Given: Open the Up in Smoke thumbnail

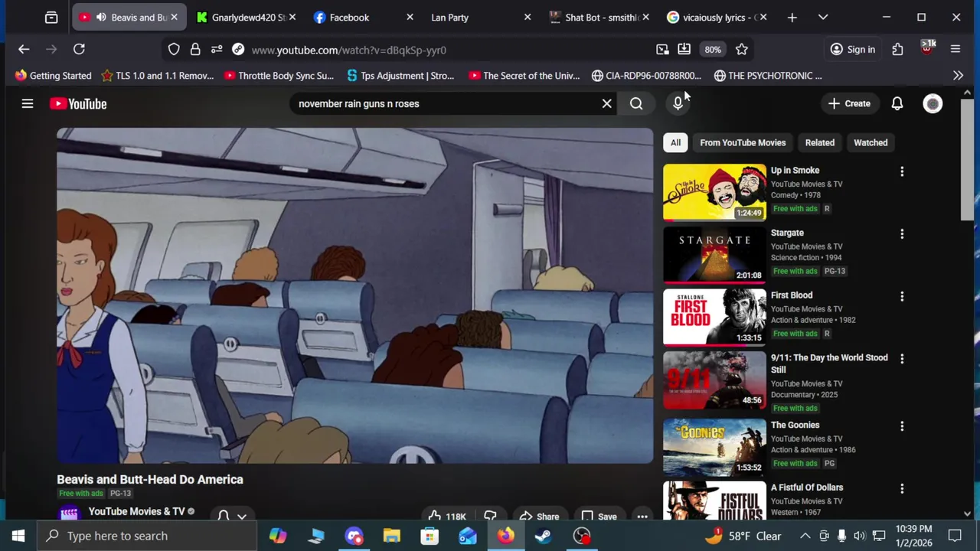Looking at the screenshot, I should pyautogui.click(x=714, y=192).
